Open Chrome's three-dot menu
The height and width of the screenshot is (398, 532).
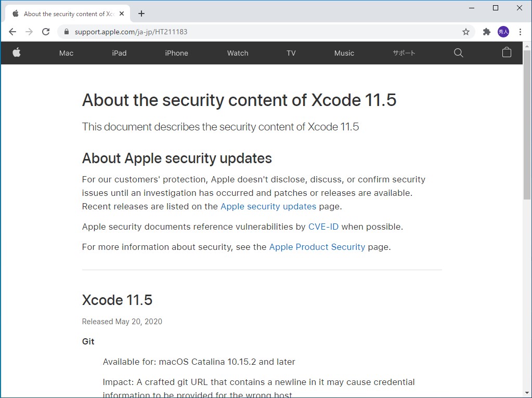pyautogui.click(x=521, y=31)
